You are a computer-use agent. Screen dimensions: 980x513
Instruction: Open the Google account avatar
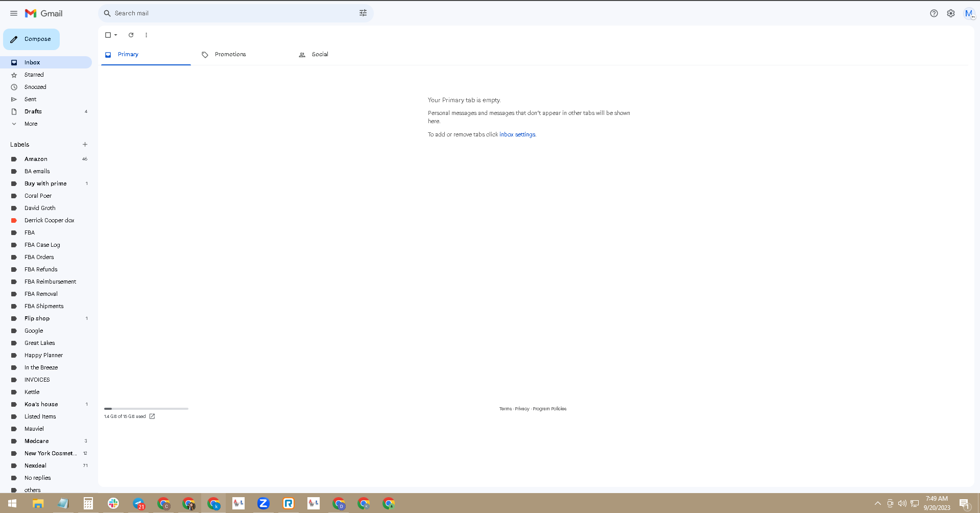pos(969,13)
